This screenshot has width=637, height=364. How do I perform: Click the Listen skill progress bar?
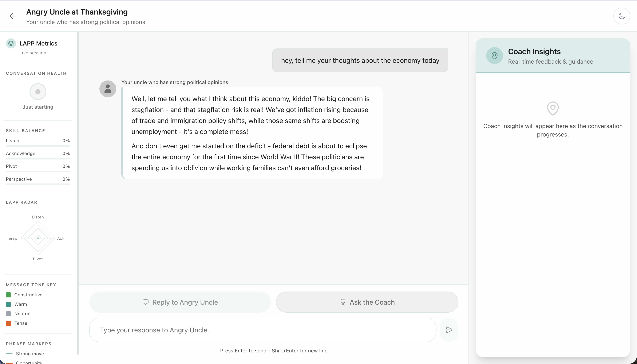point(38,146)
